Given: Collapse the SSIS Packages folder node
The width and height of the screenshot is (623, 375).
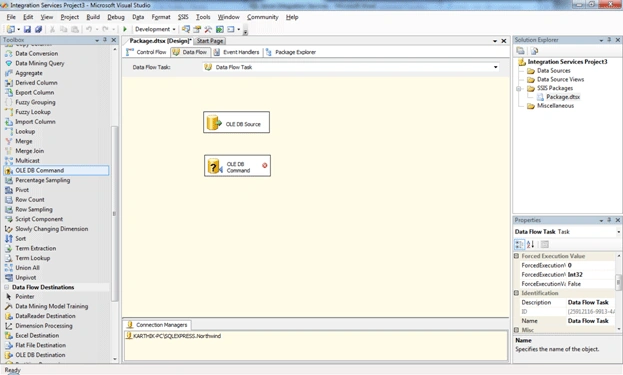Looking at the screenshot, I should (519, 88).
